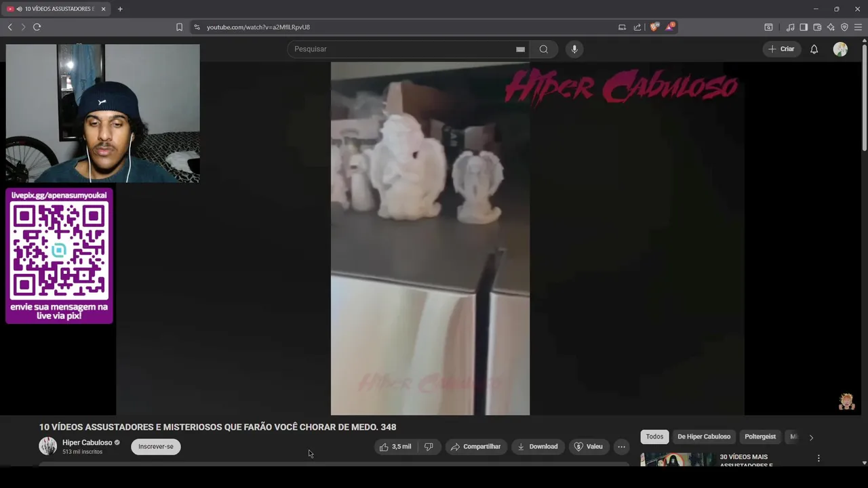This screenshot has width=868, height=488.
Task: Open the Brave Wallet icon
Action: point(817,27)
